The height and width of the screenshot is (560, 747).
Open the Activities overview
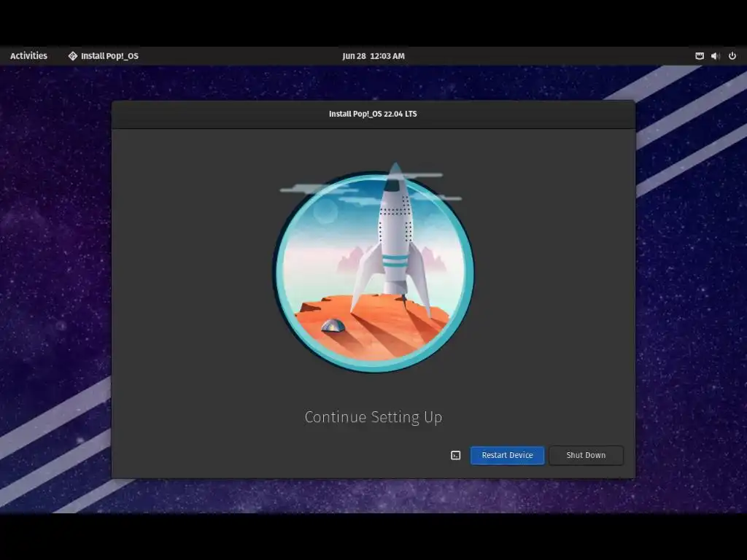point(28,55)
